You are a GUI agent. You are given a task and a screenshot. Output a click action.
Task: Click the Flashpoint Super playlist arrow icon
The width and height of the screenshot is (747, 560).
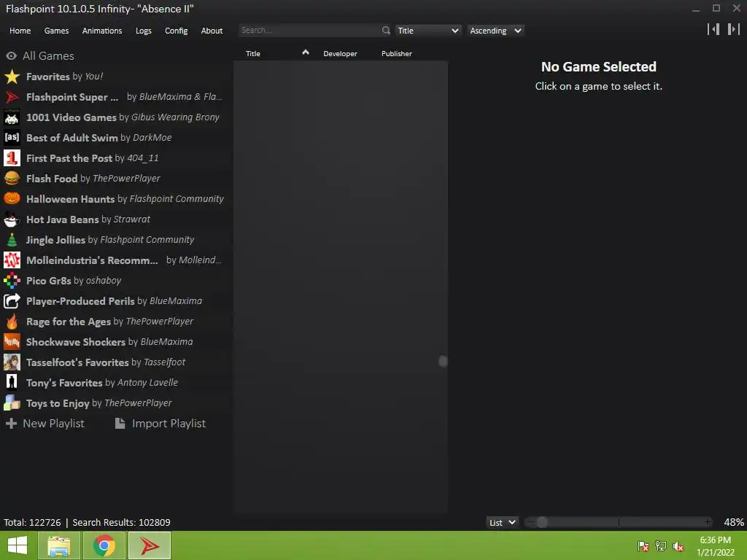pos(12,97)
